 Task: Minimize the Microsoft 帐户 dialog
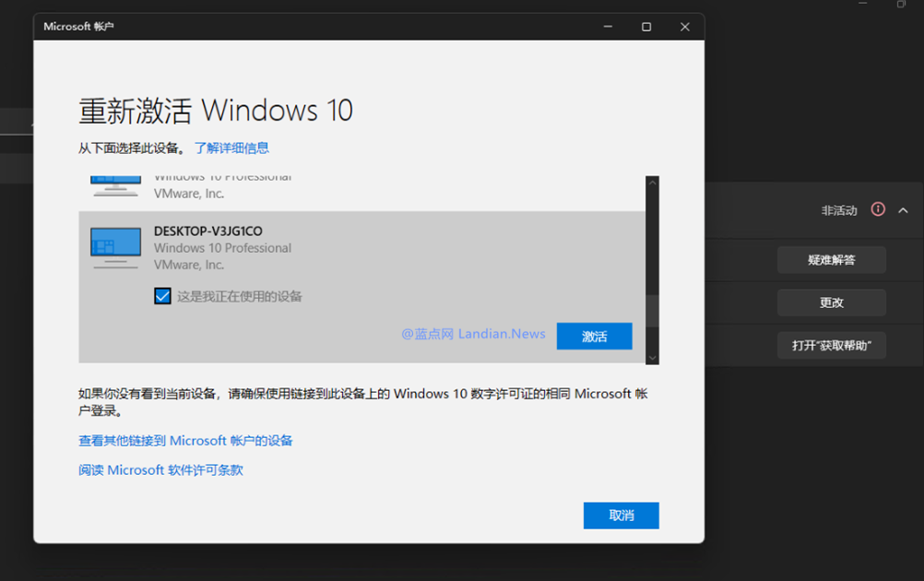click(608, 27)
